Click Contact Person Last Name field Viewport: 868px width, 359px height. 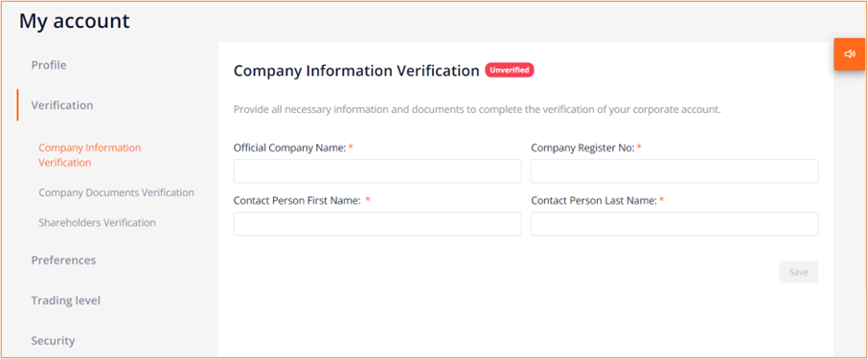674,224
